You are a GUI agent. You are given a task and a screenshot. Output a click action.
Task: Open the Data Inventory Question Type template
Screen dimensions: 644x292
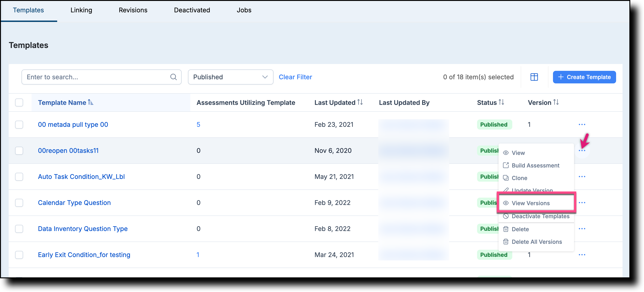point(83,228)
